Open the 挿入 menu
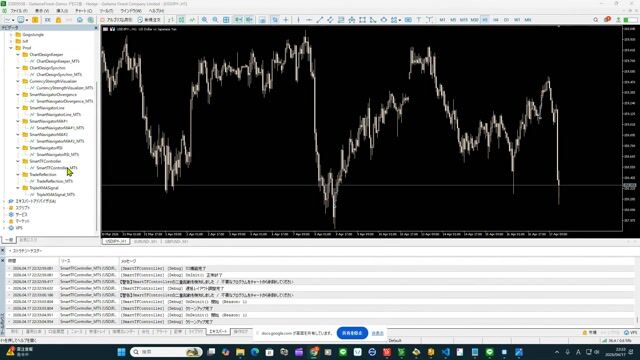640x360 pixels. pyautogui.click(x=62, y=11)
